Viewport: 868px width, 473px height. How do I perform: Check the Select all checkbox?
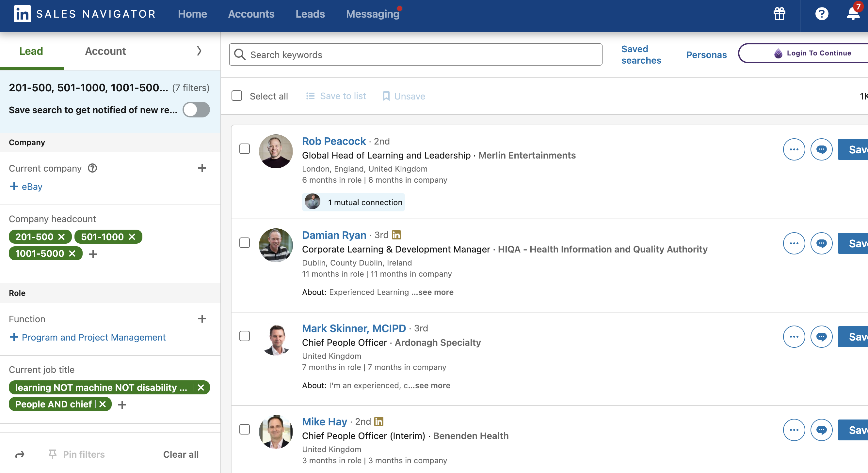tap(237, 96)
